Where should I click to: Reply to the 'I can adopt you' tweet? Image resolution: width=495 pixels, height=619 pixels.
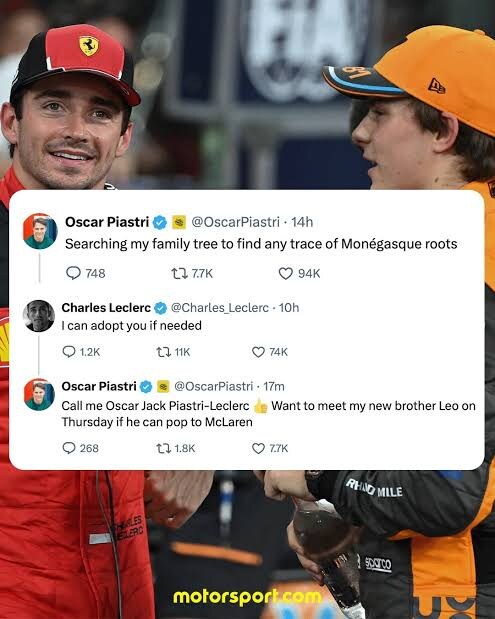point(69,351)
